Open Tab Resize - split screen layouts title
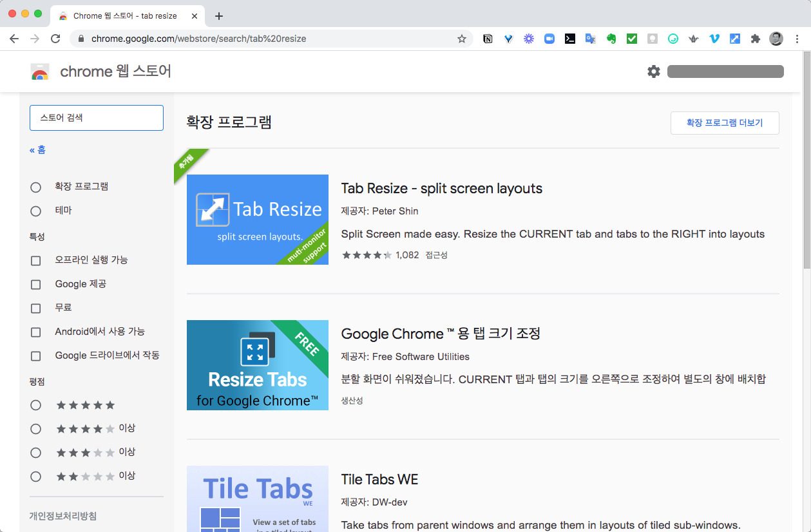 coord(442,189)
